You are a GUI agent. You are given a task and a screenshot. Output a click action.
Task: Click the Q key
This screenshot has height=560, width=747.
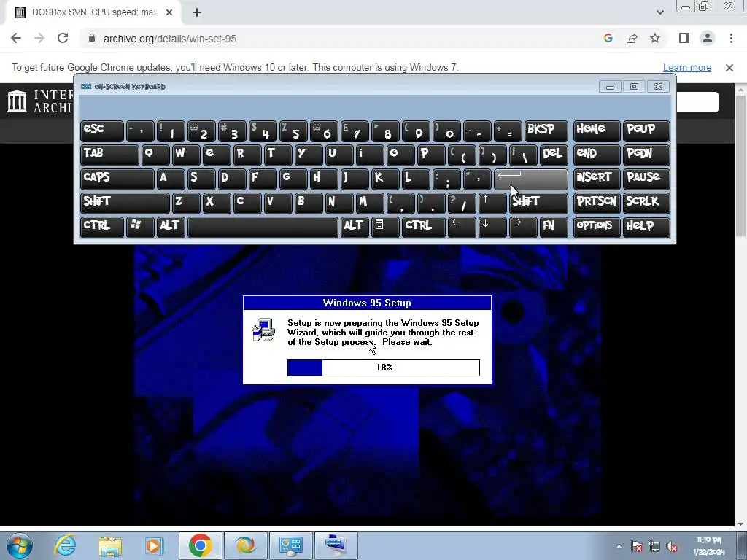click(x=155, y=155)
